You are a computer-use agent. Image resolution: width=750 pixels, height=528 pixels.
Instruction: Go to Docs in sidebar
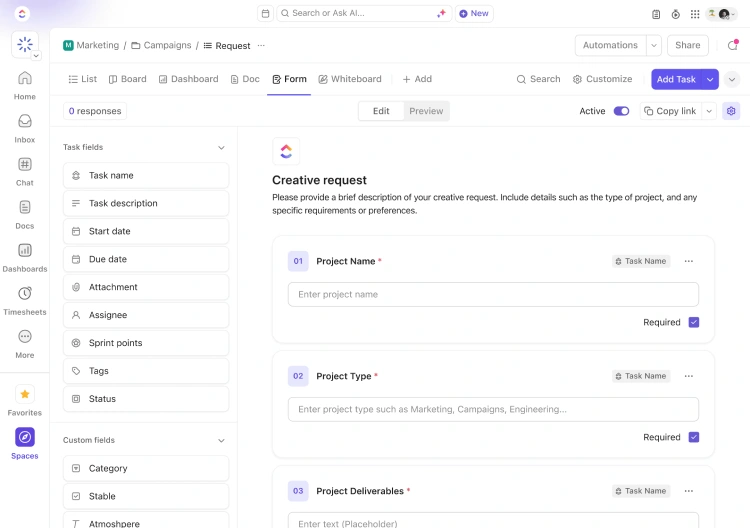(x=25, y=208)
